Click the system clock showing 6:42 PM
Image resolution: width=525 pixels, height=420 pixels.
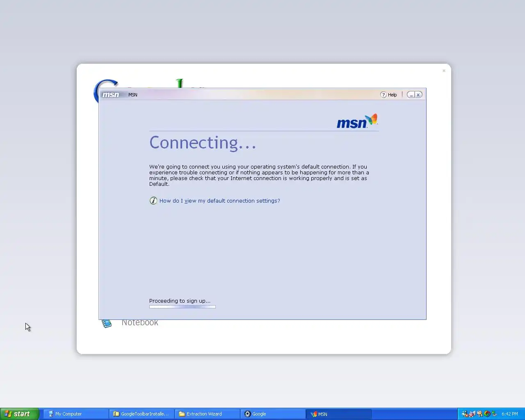[510, 414]
